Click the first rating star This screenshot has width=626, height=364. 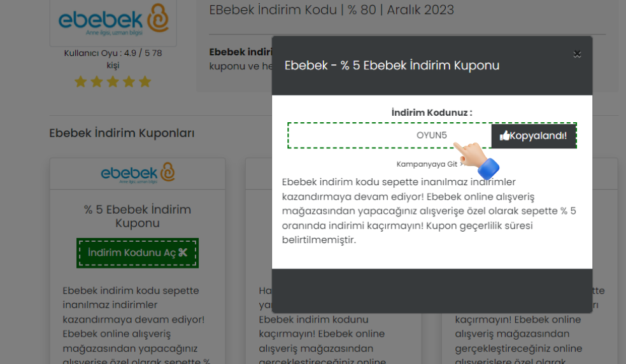pyautogui.click(x=81, y=81)
